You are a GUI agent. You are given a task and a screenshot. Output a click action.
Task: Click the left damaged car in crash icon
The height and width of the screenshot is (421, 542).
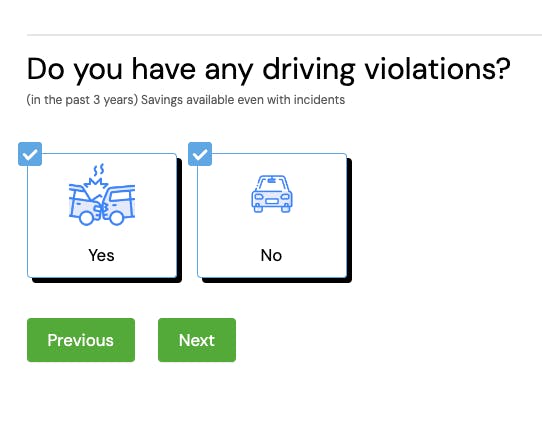pyautogui.click(x=84, y=205)
